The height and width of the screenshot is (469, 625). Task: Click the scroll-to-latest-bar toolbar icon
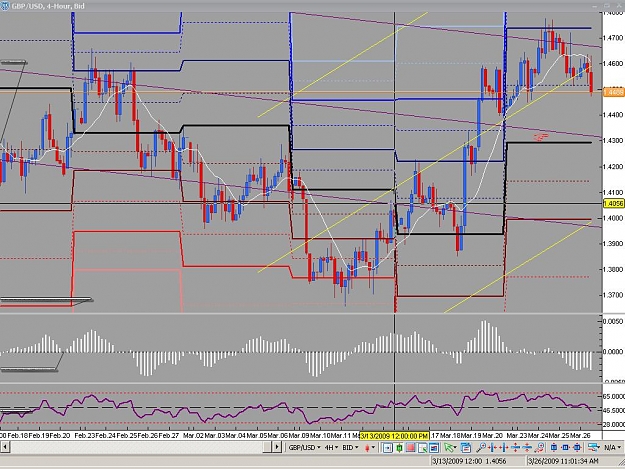point(388,447)
